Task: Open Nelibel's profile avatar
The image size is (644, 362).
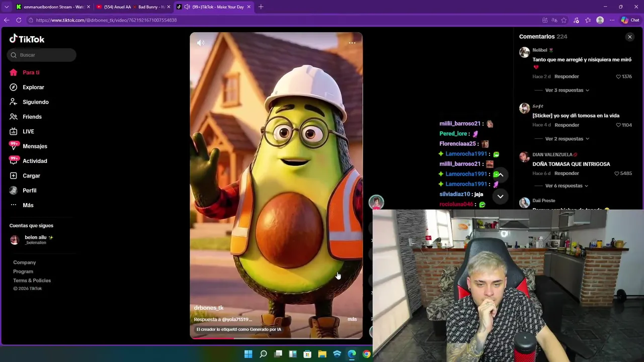Action: click(x=524, y=52)
